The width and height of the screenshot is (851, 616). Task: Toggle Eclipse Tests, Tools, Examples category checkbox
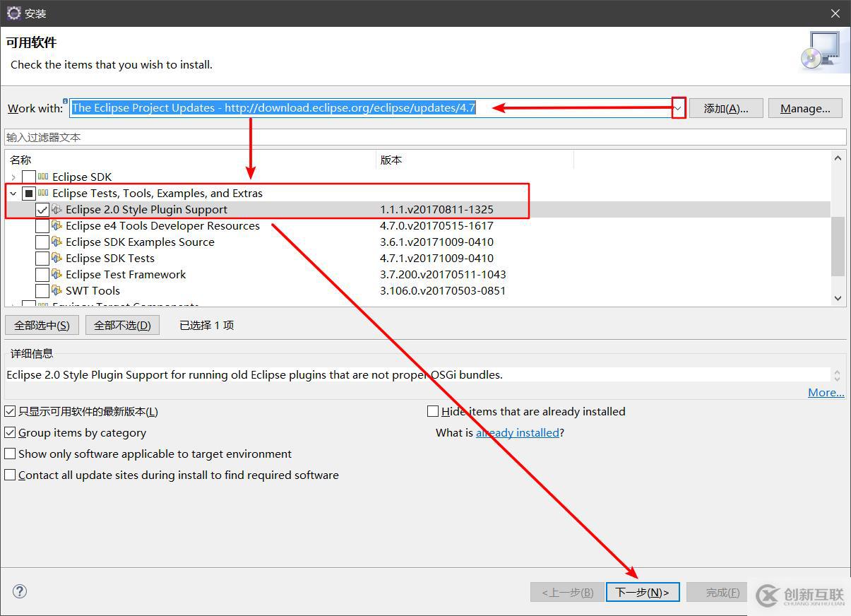tap(29, 193)
